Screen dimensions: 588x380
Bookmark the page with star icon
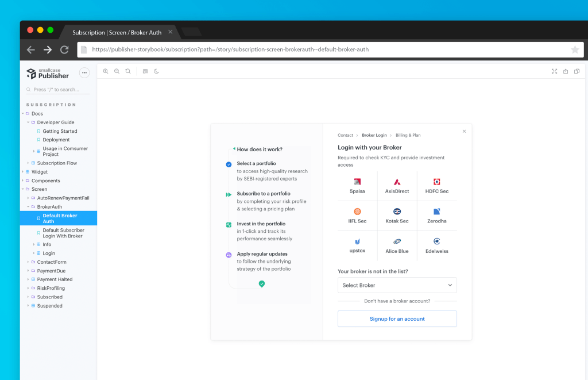point(575,49)
